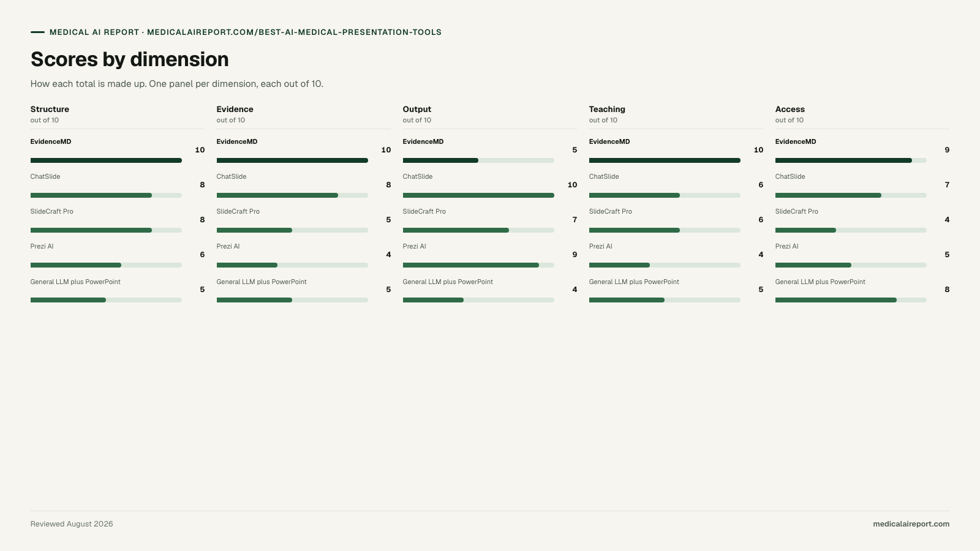The width and height of the screenshot is (980, 551).
Task: Click EvidenceMD's bar in the Evidence panel
Action: 292,160
